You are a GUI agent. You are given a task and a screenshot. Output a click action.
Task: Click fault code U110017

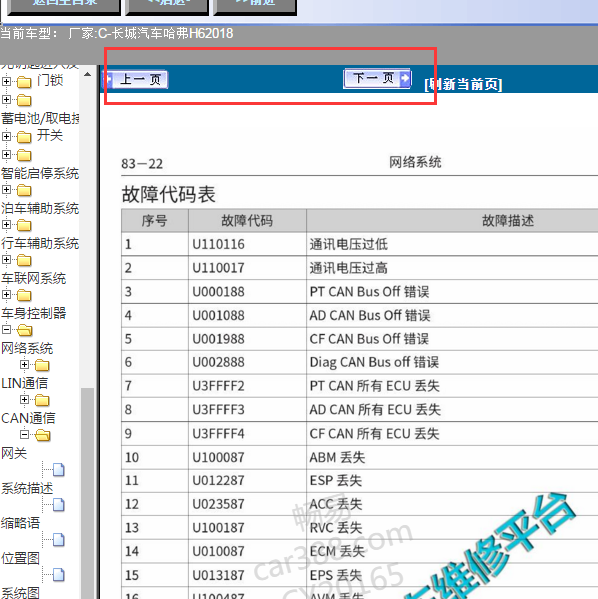coord(218,268)
